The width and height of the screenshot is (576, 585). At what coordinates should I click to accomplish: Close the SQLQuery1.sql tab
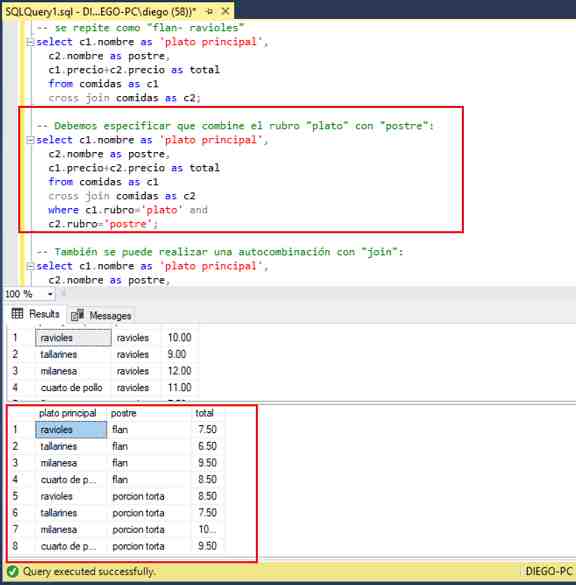(x=225, y=12)
